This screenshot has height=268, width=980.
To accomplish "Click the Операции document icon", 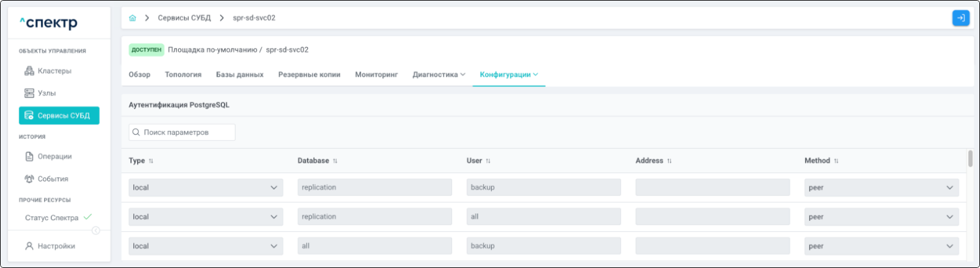I will (29, 156).
